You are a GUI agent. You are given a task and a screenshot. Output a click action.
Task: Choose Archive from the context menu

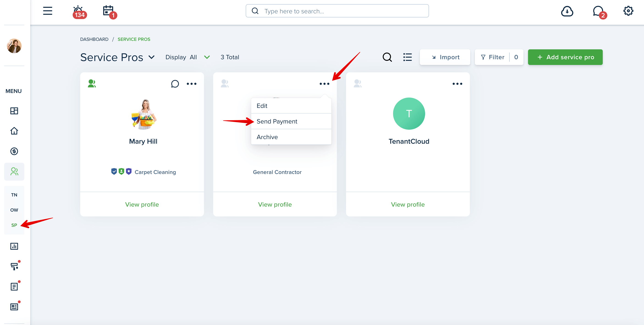291,137
